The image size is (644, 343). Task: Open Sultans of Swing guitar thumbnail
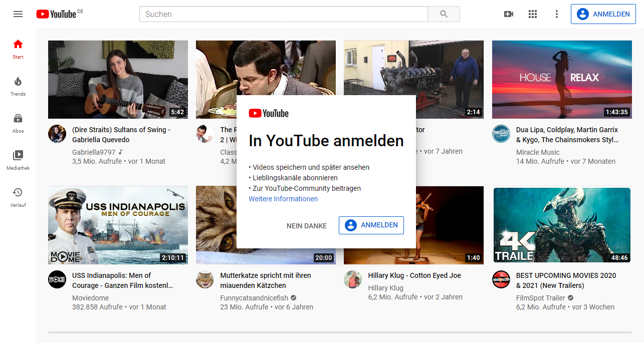(x=118, y=80)
